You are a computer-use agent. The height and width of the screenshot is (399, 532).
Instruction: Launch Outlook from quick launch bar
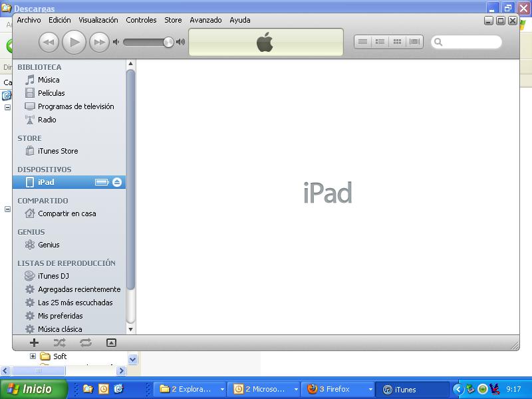click(104, 389)
